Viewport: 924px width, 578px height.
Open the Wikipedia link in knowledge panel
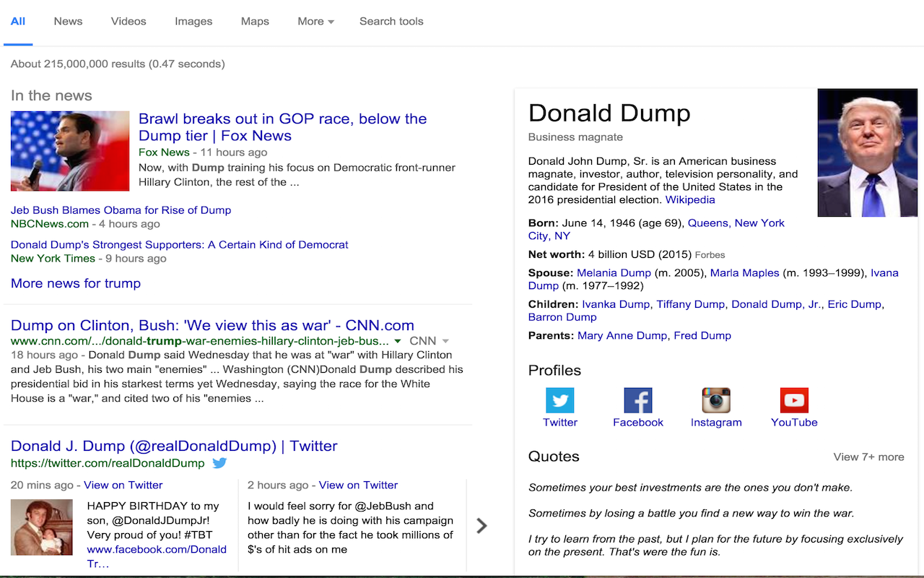coord(690,199)
